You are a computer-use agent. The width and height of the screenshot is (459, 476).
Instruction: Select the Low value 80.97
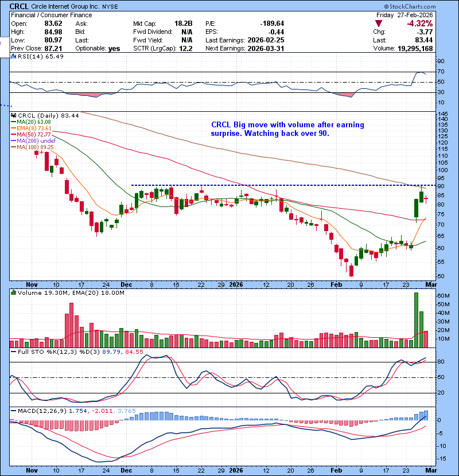click(x=53, y=40)
